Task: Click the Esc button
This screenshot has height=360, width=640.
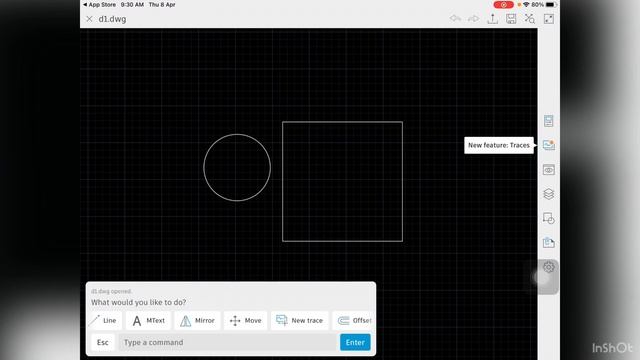Action: tap(103, 342)
